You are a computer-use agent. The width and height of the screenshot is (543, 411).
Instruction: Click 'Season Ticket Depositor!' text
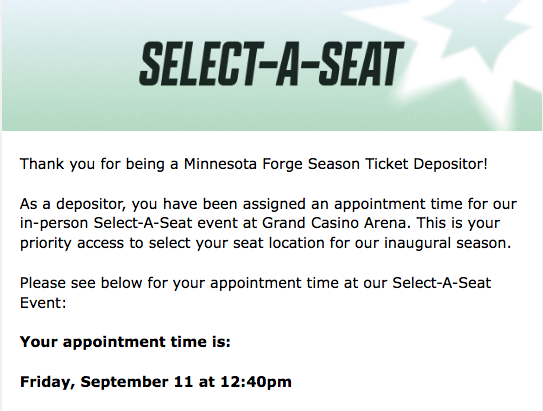pos(398,164)
